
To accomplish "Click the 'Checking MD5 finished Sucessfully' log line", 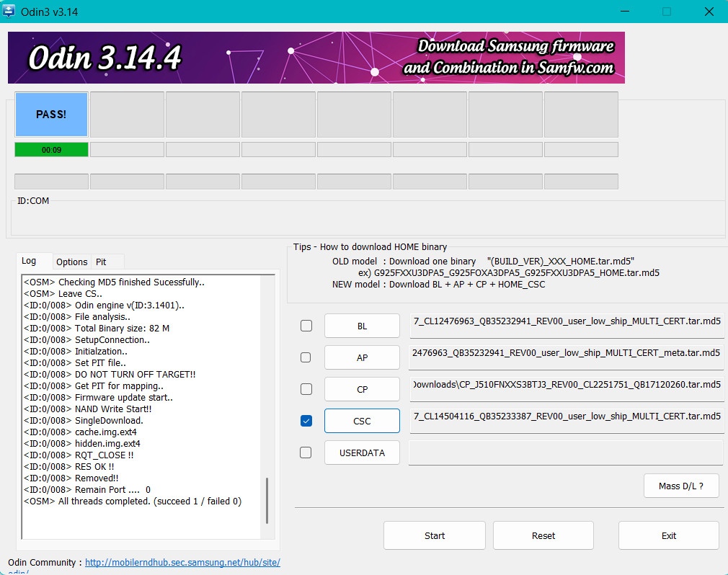I will point(114,282).
